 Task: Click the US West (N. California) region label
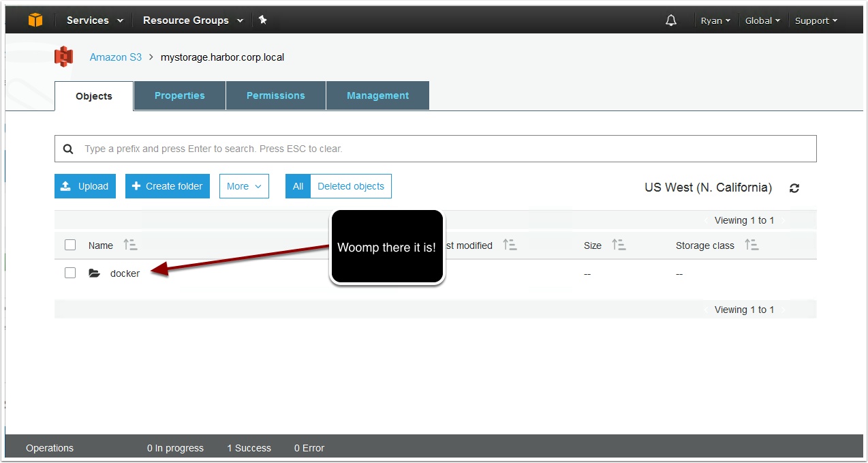(x=709, y=188)
